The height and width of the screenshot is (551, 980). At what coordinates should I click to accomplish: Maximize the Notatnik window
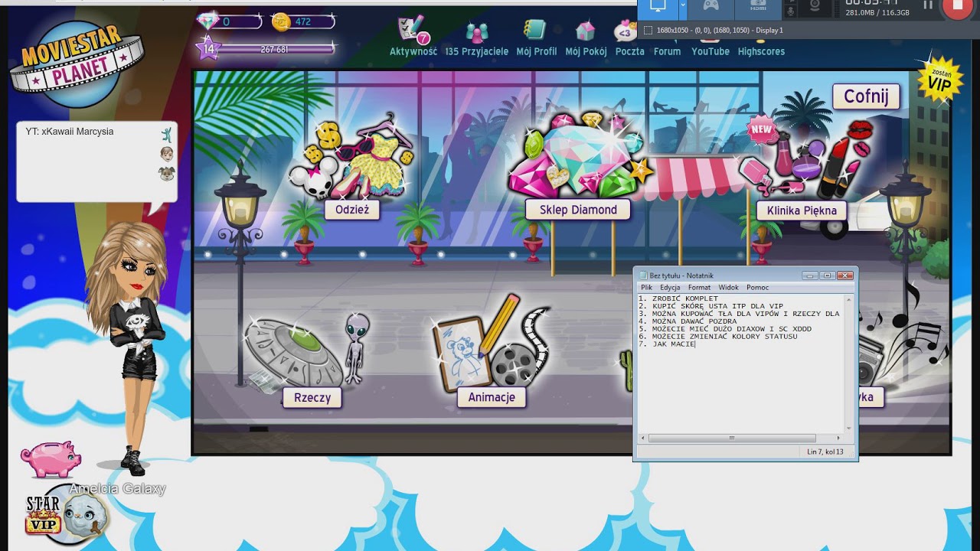[827, 275]
